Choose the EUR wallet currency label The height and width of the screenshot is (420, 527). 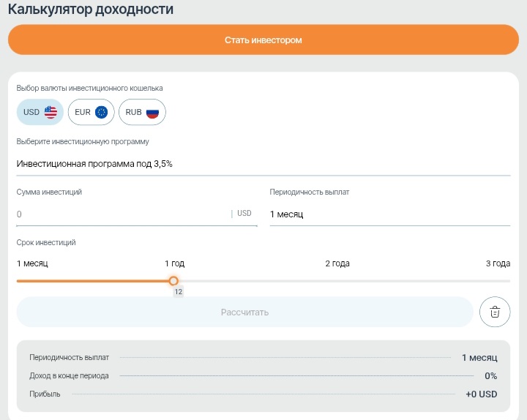(83, 113)
